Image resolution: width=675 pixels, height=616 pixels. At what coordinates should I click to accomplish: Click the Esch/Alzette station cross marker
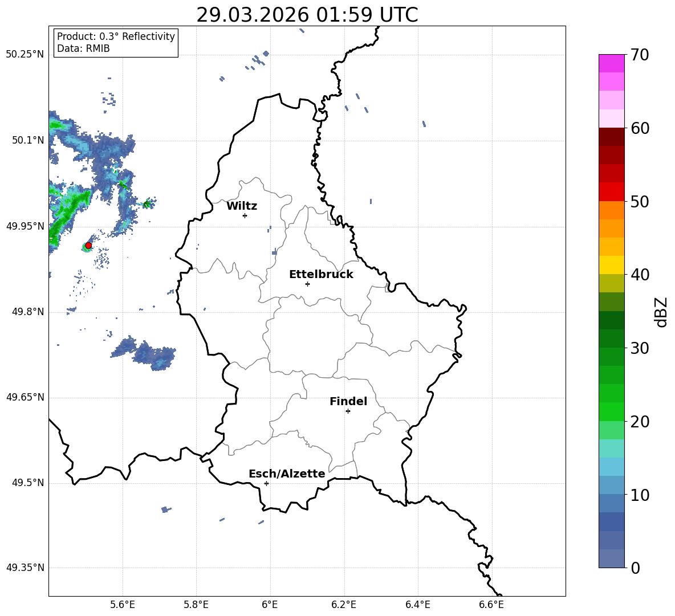point(266,483)
